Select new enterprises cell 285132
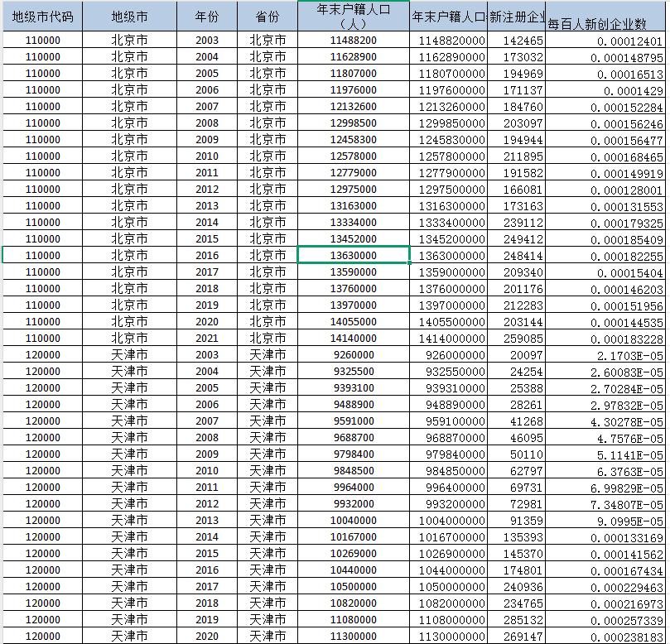Viewport: 670px width, 644px height. pyautogui.click(x=517, y=620)
